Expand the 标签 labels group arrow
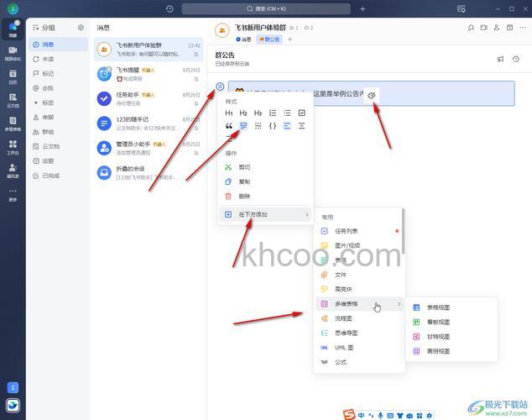 [x=36, y=102]
